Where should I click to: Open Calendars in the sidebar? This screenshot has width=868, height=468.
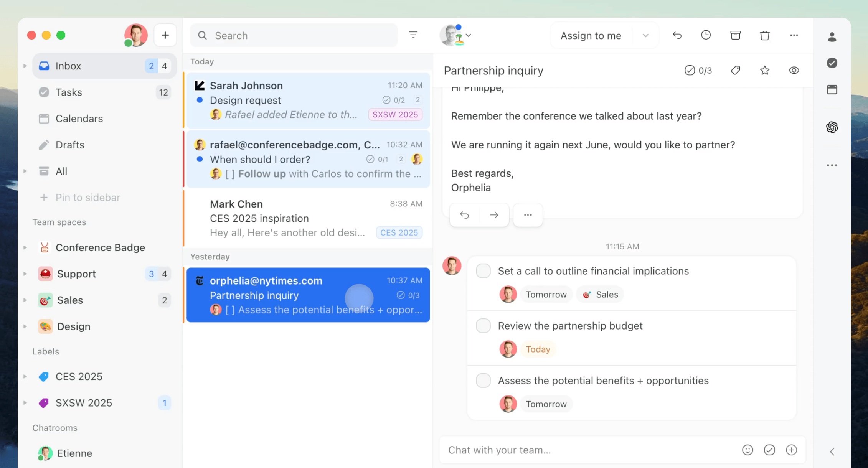(x=79, y=119)
